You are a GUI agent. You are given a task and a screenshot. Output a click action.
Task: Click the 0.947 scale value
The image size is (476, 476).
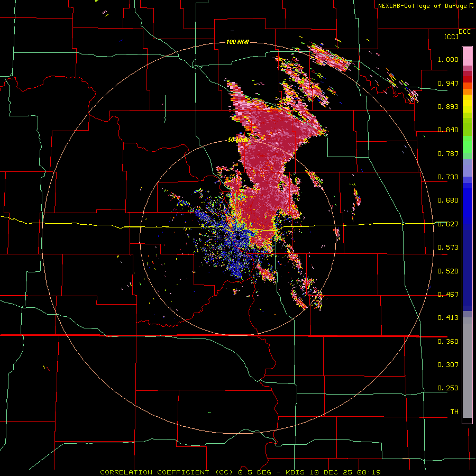[448, 83]
